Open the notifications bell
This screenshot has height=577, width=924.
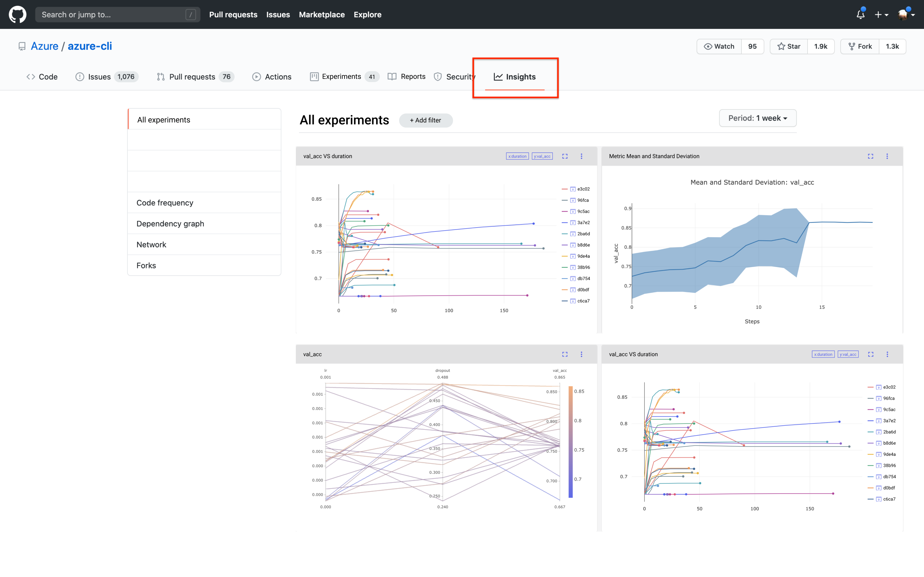tap(860, 14)
